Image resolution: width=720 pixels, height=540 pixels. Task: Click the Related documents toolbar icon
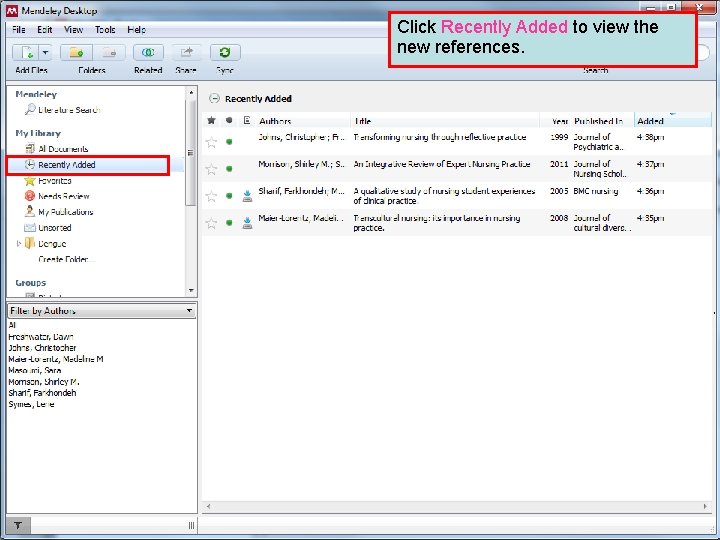[148, 53]
